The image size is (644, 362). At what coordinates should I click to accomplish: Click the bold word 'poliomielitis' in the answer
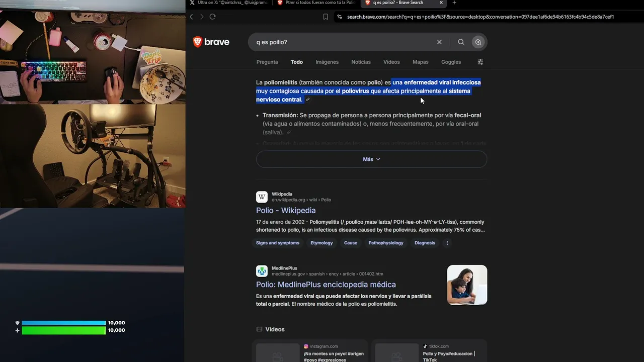pyautogui.click(x=281, y=82)
